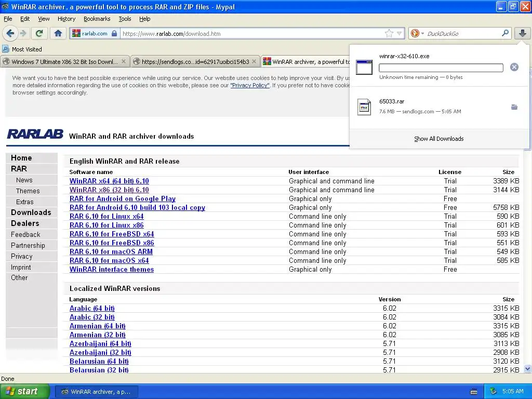This screenshot has height=399, width=532.
Task: Open News in the sidebar
Action: (x=24, y=180)
